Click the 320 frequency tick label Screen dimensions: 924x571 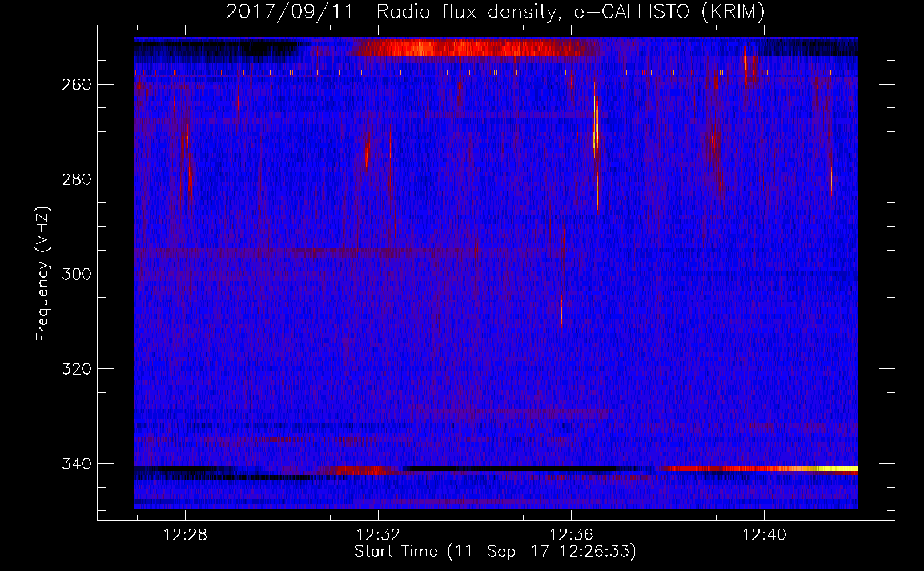tap(77, 369)
